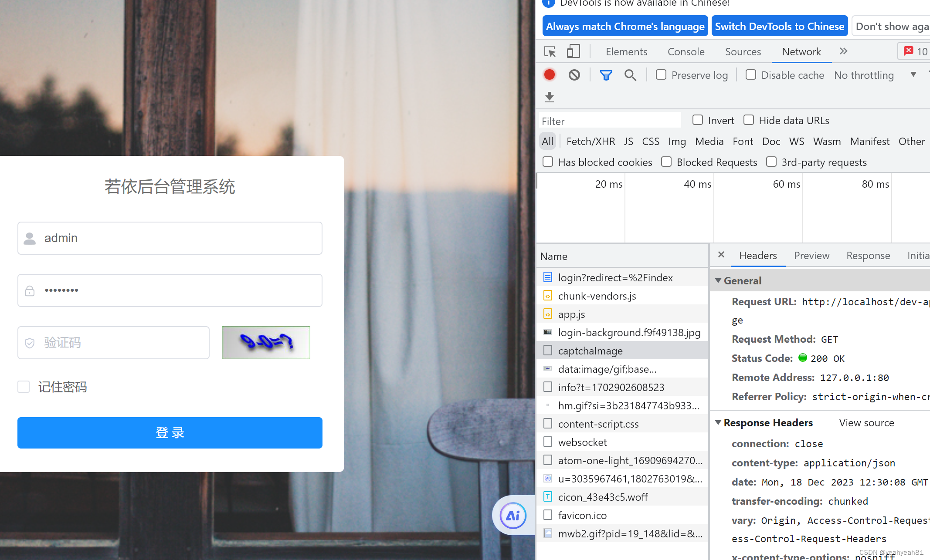The height and width of the screenshot is (560, 930).
Task: Toggle the Invert filter checkbox
Action: [697, 120]
